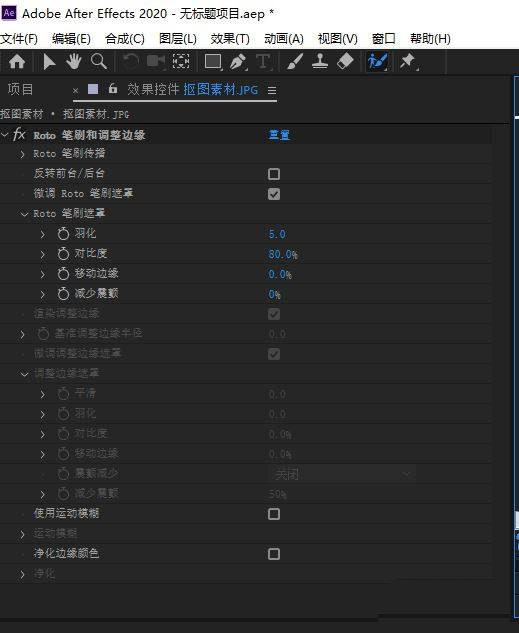Select the Clone Stamp tool
This screenshot has width=519, height=633.
click(x=320, y=61)
